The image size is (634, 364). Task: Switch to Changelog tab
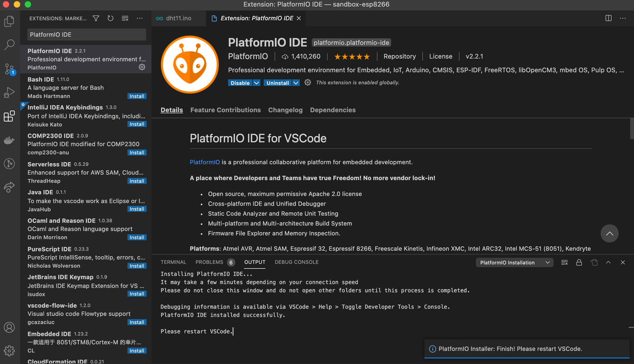(285, 110)
